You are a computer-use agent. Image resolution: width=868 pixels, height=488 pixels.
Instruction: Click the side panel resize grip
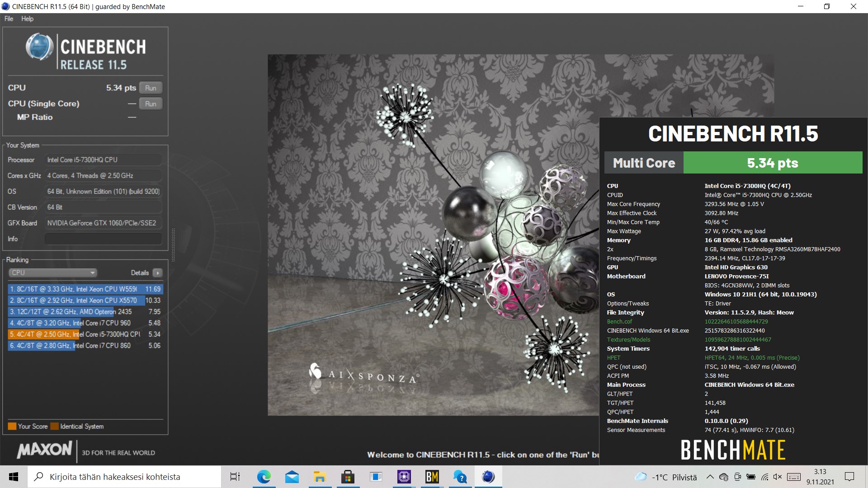(173, 245)
